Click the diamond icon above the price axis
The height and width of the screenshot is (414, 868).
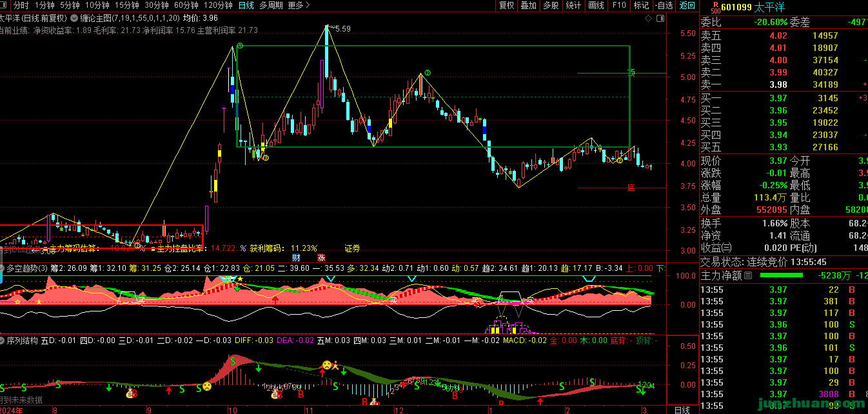(649, 19)
